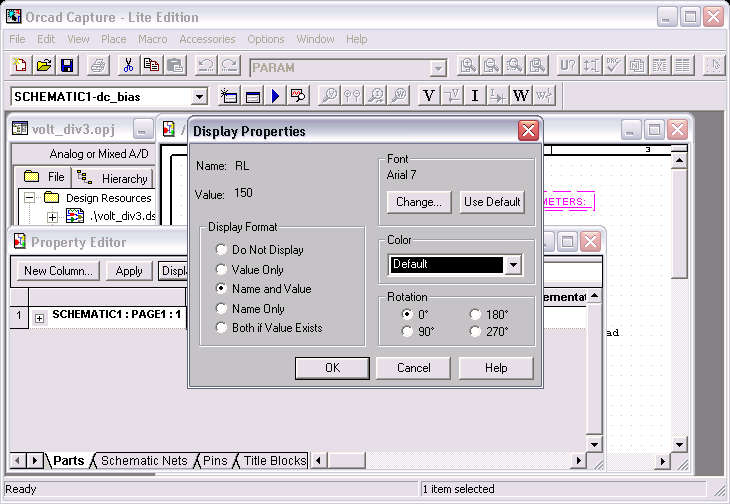Click the Use Default font button

coord(492,202)
